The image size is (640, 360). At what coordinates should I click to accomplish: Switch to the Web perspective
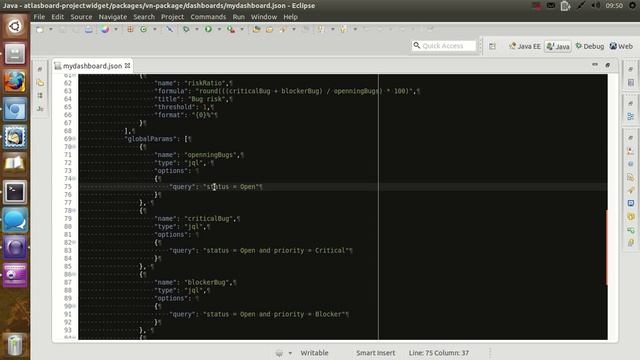(621, 46)
